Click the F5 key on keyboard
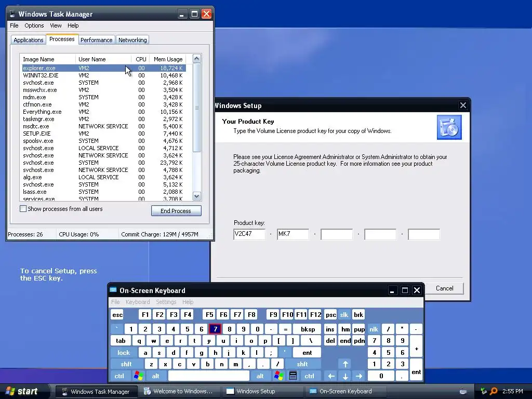532x399 pixels. pos(209,314)
